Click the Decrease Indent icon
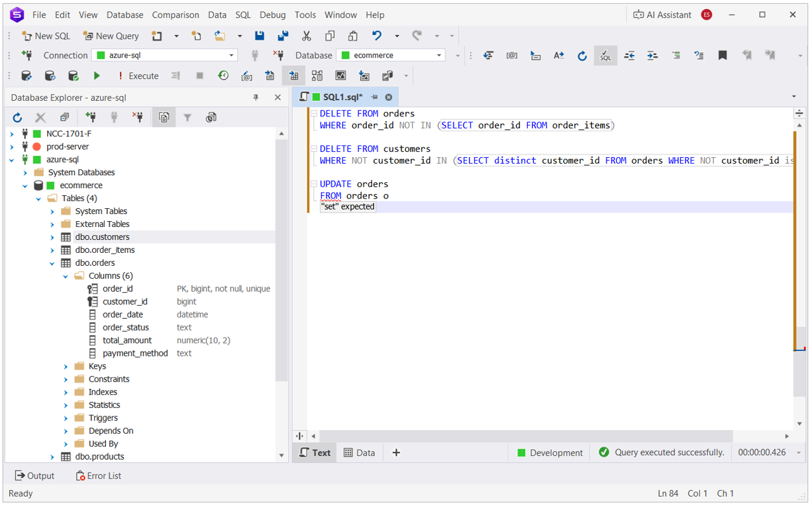 point(629,56)
